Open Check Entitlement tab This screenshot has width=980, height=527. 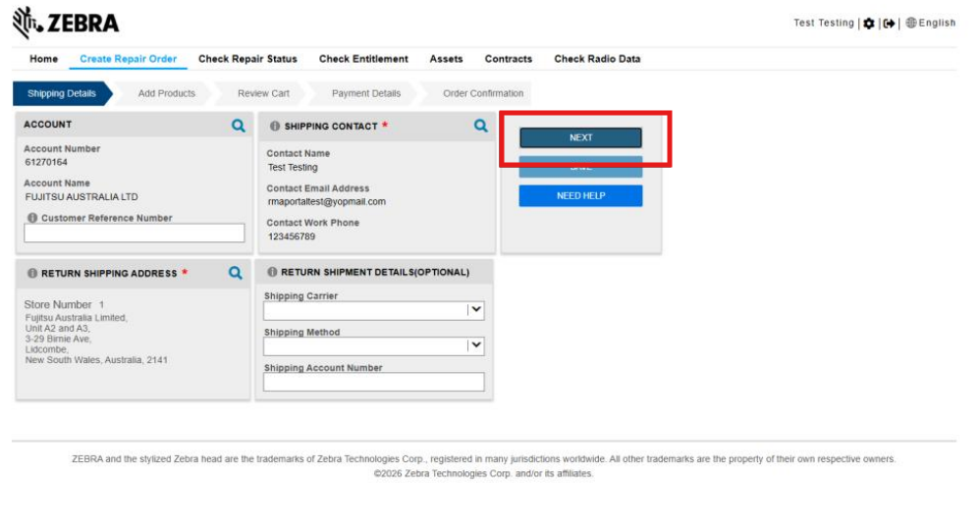(x=363, y=59)
